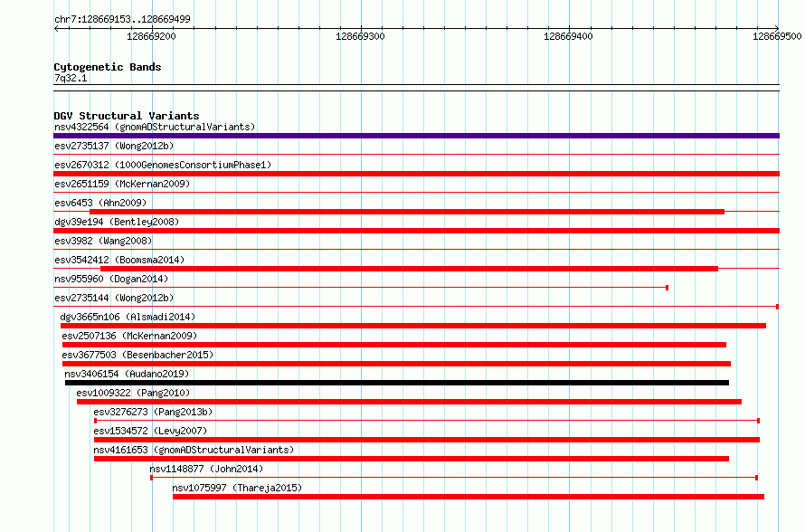Click ruler position 128669400
Viewport: 805px width, 532px height.
(568, 36)
